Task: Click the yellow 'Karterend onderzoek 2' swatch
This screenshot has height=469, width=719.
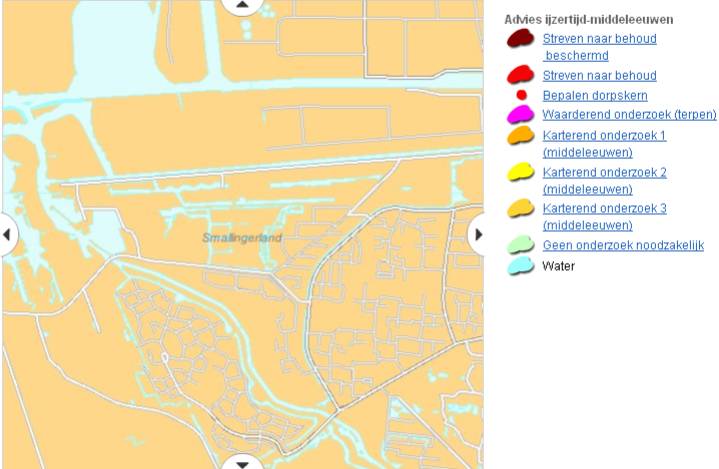Action: pyautogui.click(x=520, y=172)
